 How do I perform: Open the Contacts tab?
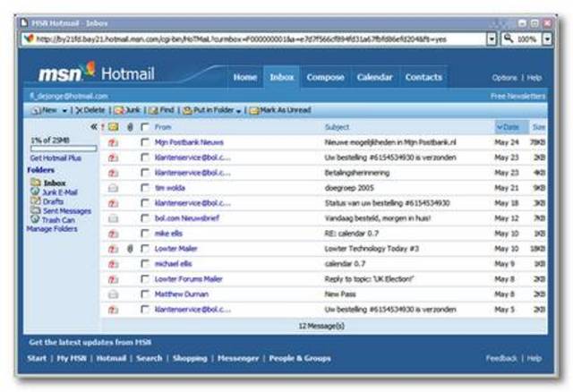[423, 77]
